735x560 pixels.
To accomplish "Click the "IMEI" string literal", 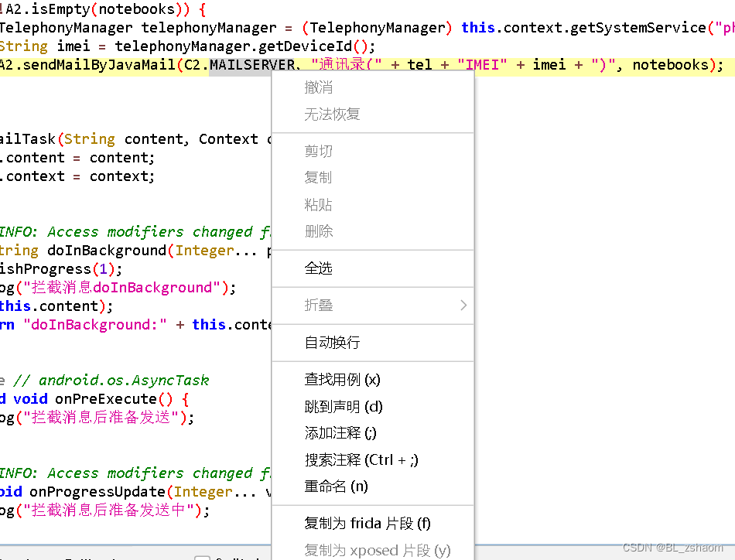I will click(x=482, y=65).
